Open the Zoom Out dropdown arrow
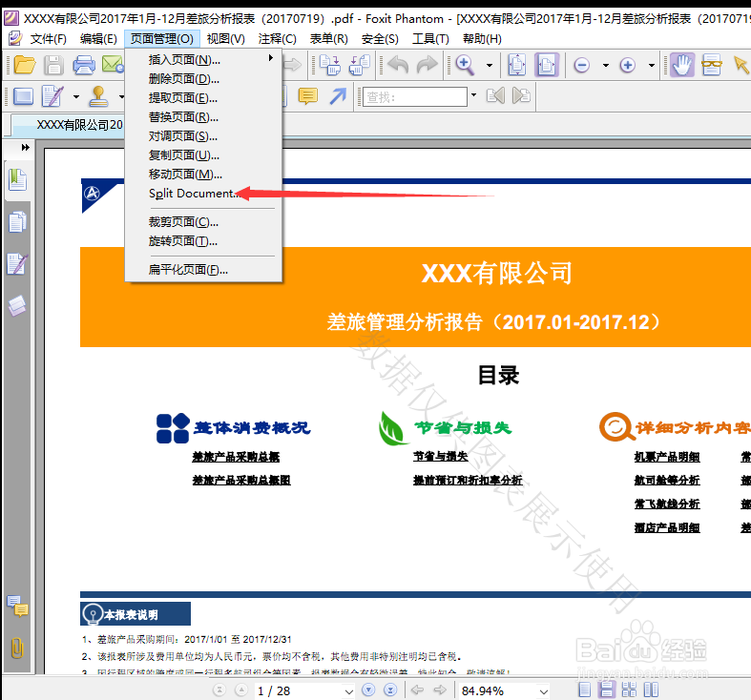751x700 pixels. (x=605, y=65)
